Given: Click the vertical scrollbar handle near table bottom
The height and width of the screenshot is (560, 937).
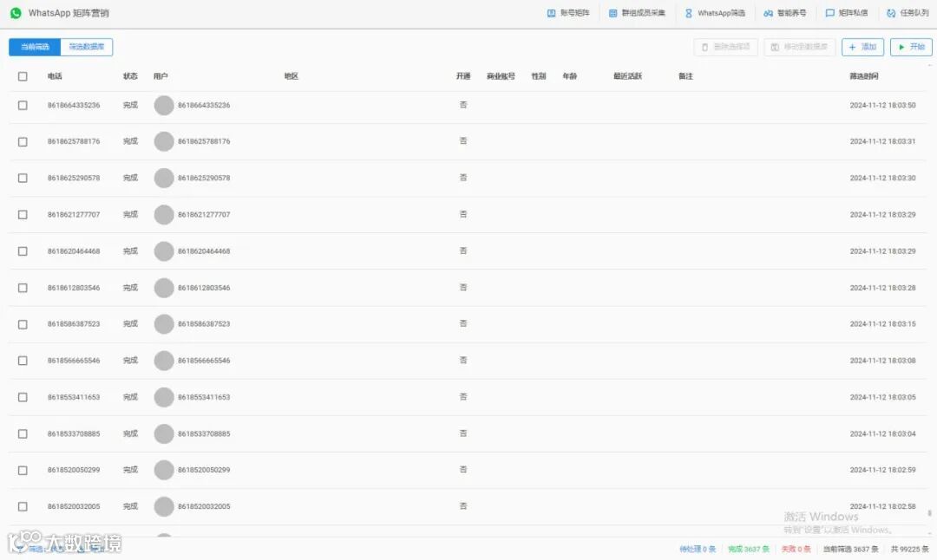Looking at the screenshot, I should [x=929, y=513].
